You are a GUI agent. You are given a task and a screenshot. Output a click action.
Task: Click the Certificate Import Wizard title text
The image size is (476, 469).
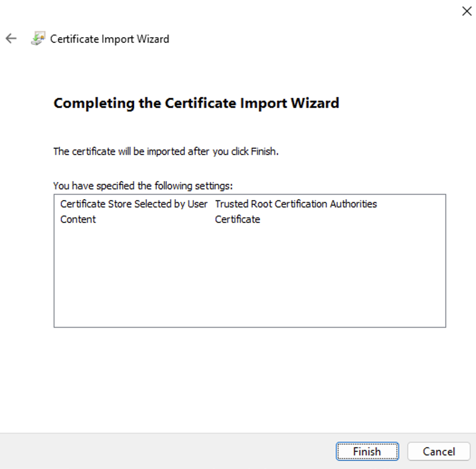point(109,39)
